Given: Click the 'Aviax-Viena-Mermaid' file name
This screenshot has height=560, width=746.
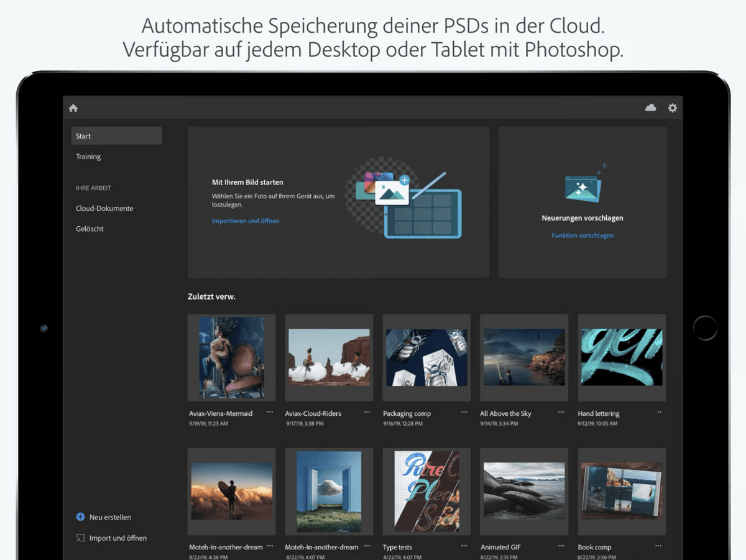Looking at the screenshot, I should point(221,413).
